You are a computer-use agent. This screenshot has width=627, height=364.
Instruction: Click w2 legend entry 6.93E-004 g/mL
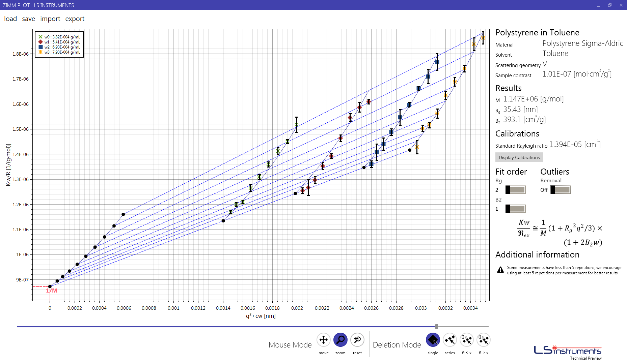(x=59, y=47)
